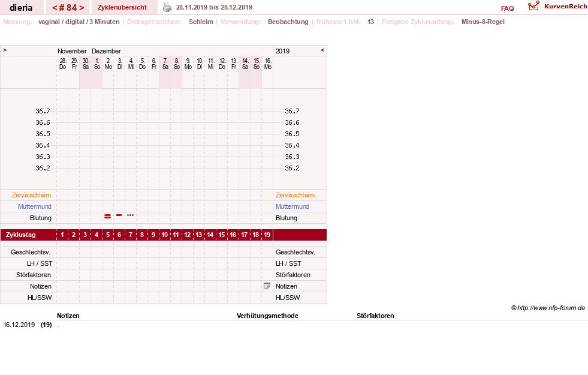Viewport: 588px width, 375px height.
Task: Click the left Blutung row label
Action: point(41,218)
